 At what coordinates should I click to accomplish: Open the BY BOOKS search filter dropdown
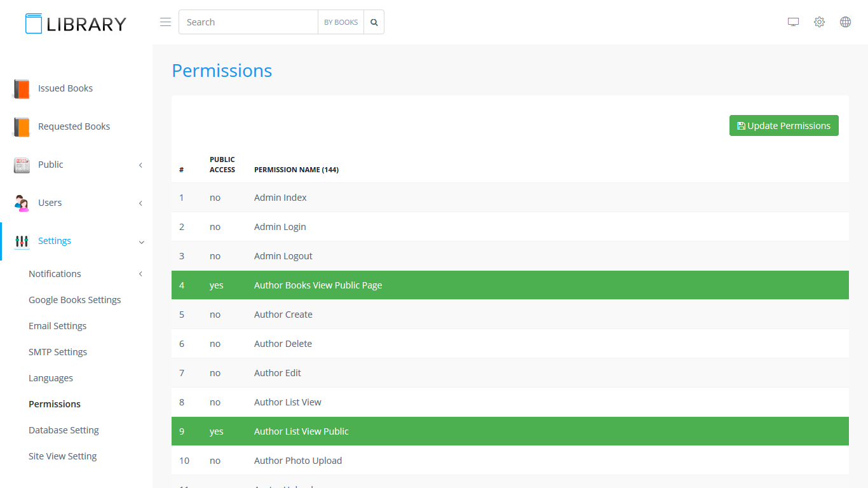pos(341,22)
